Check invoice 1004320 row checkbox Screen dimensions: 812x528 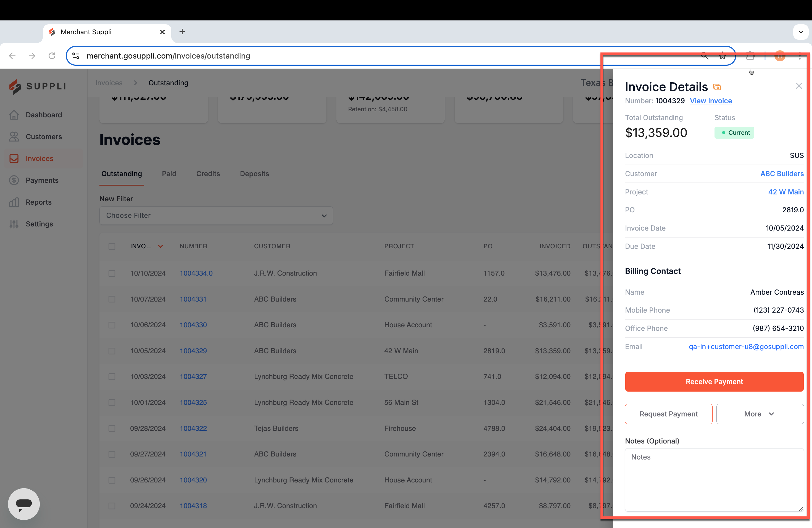(x=112, y=480)
